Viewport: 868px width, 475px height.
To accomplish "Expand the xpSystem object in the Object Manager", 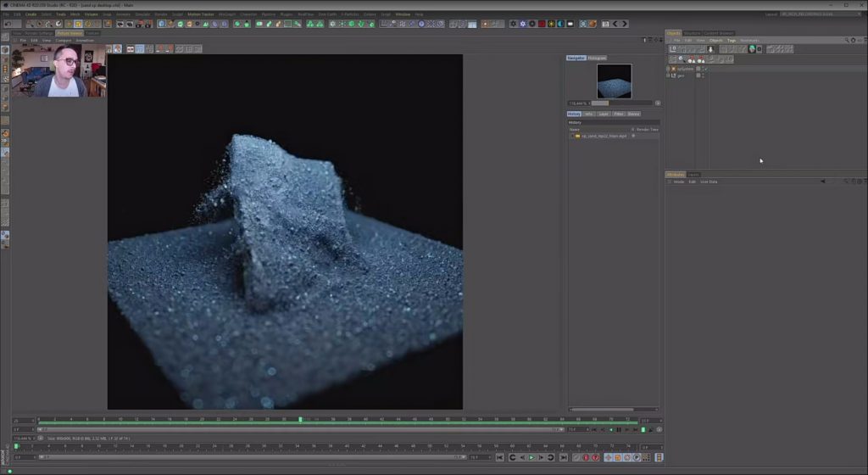I will 668,69.
